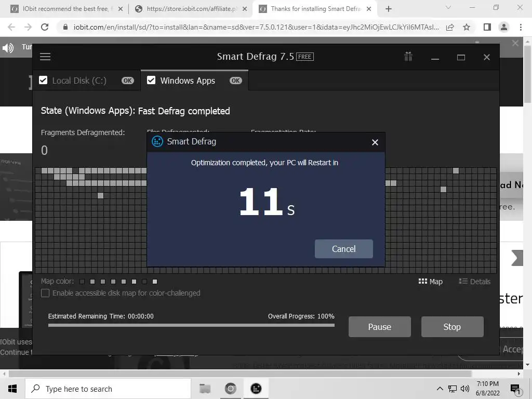532x399 pixels.
Task: Click the first map color swatch
Action: point(82,282)
